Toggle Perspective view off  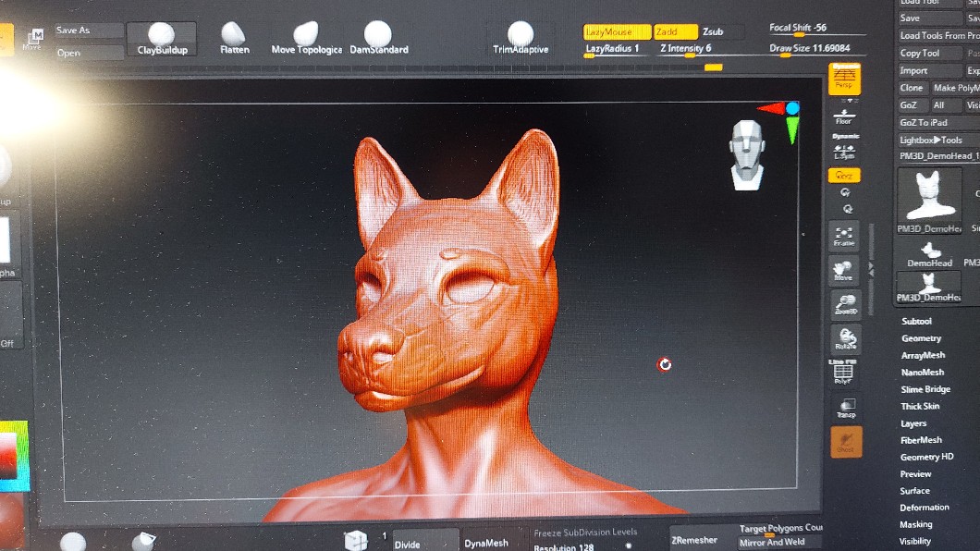tap(844, 79)
